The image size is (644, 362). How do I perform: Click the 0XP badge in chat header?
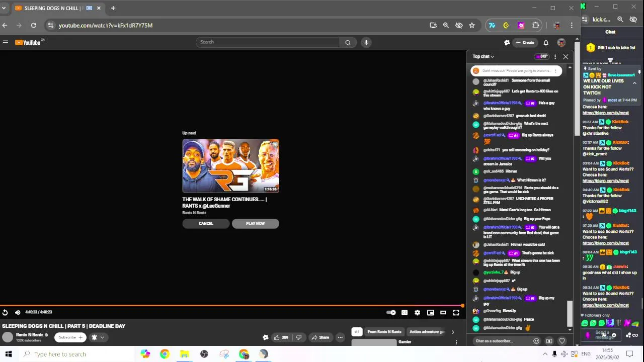click(x=541, y=57)
